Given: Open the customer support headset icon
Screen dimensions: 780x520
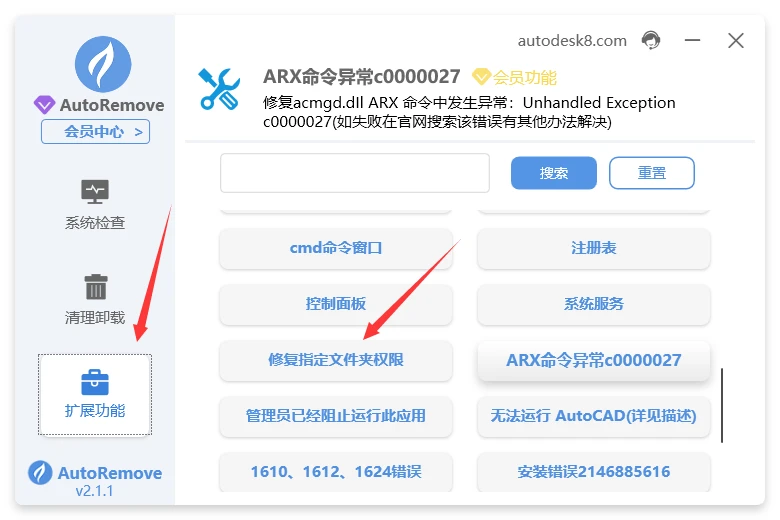Looking at the screenshot, I should pyautogui.click(x=651, y=40).
